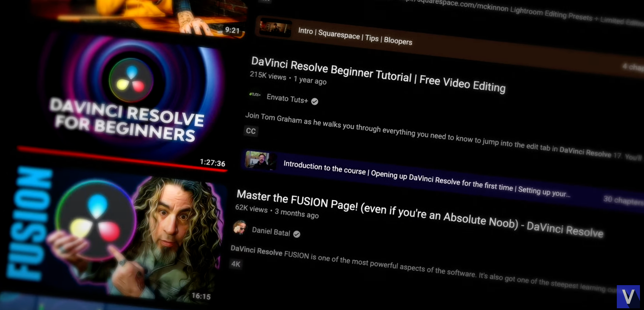The image size is (644, 310).
Task: Click chapter preview thumbnail beside 'Intro | Squarespace'
Action: pyautogui.click(x=275, y=28)
